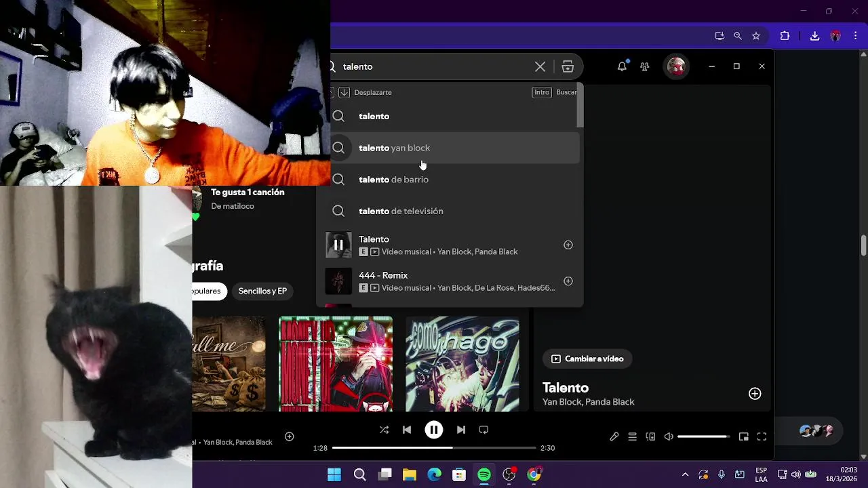Screen dimensions: 868x488
Task: Mute the Spotify volume
Action: tap(669, 436)
